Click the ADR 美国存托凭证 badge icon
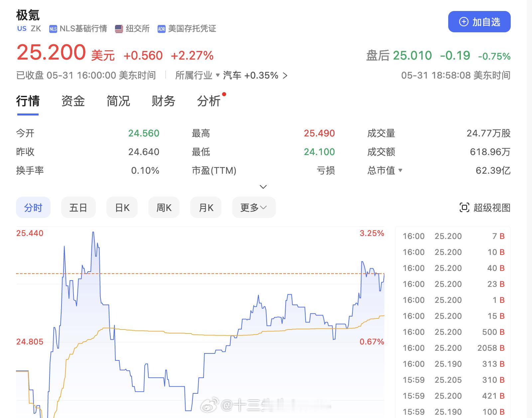This screenshot has height=418, width=532. pos(162,29)
